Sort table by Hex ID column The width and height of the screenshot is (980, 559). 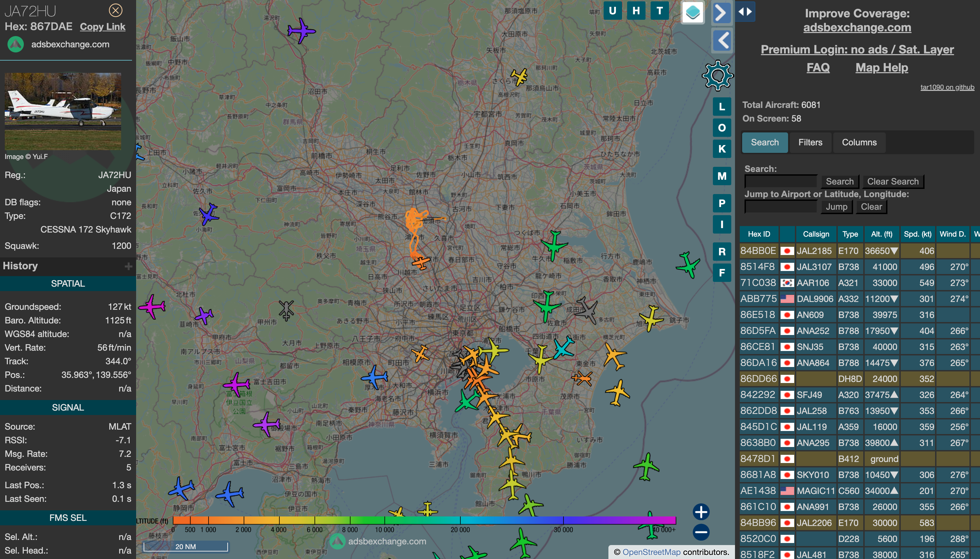point(759,234)
